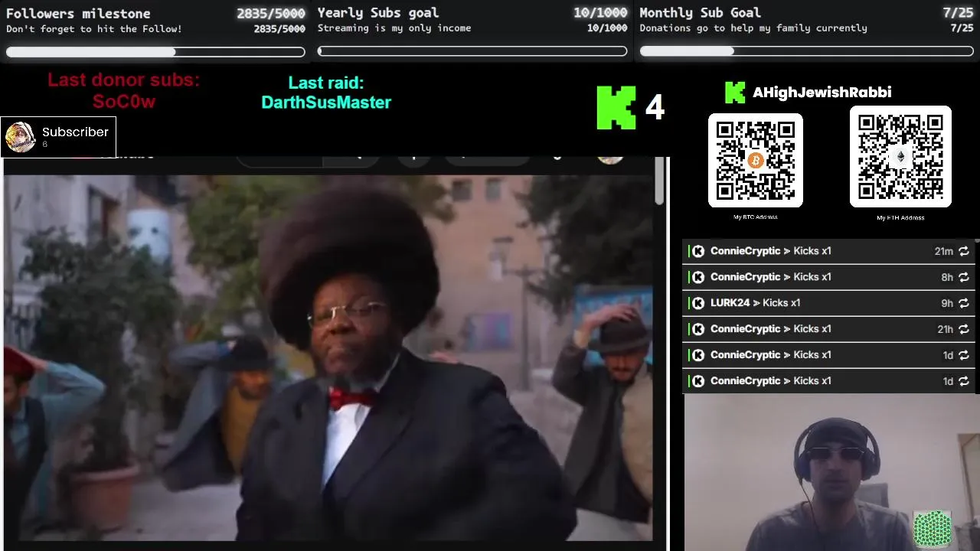
Task: Click the 21m timestamp in event list
Action: 943,251
